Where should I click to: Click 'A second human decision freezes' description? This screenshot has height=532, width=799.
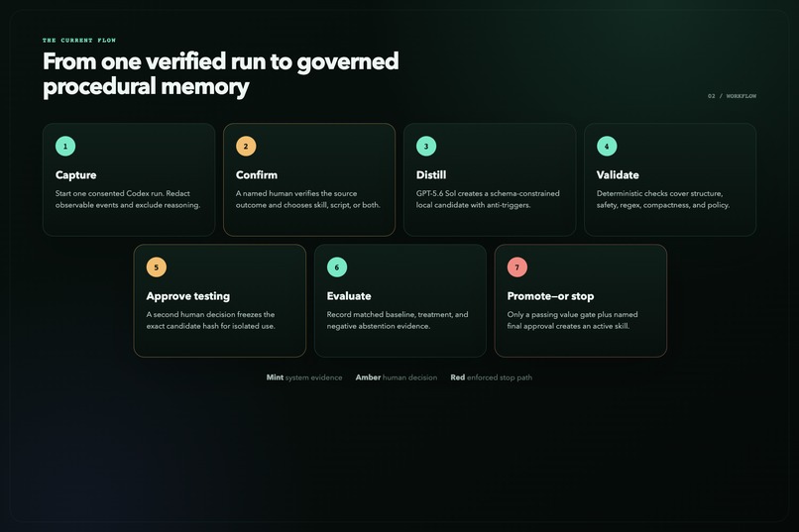click(x=210, y=320)
